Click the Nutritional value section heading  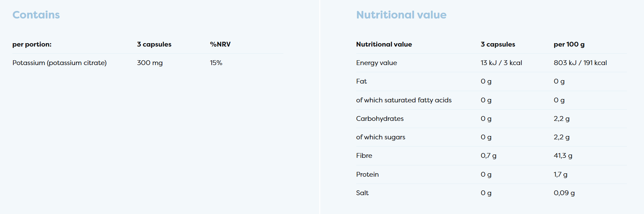click(x=401, y=15)
